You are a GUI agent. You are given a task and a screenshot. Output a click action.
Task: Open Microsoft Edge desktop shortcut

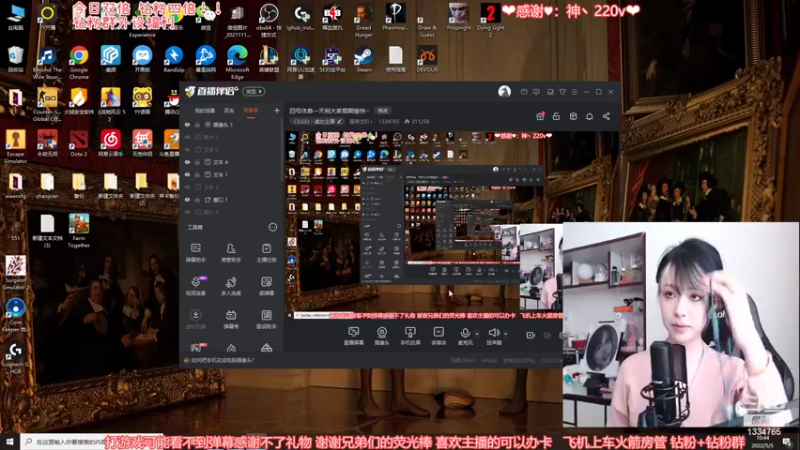click(237, 62)
